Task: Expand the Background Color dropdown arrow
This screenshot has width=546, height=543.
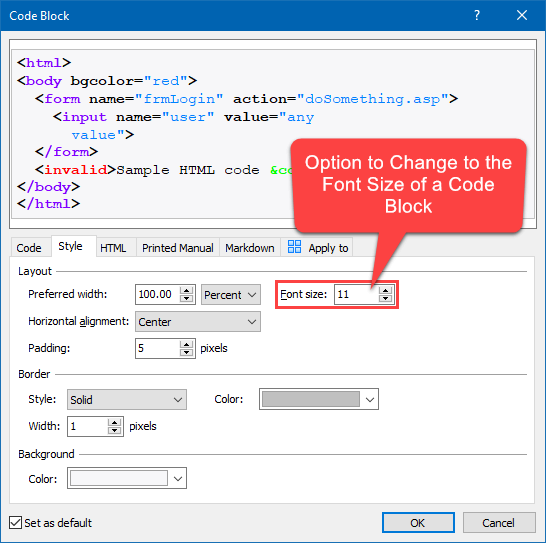Action: pos(178,479)
